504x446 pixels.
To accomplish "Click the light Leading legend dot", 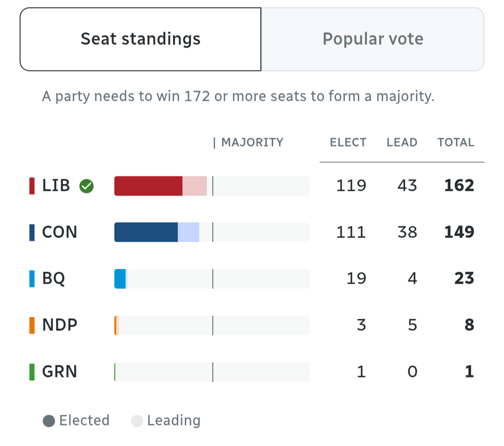I will (137, 421).
